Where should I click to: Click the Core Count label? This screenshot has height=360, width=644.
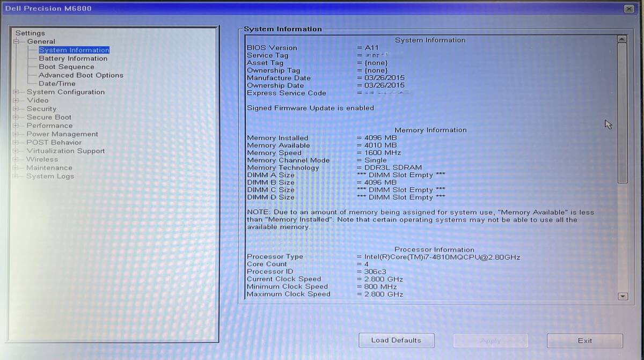[x=267, y=264]
